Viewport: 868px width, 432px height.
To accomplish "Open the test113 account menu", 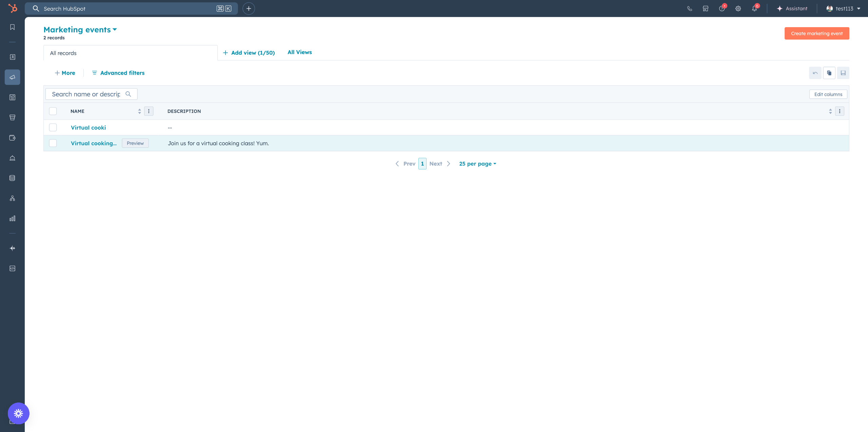I will click(x=843, y=9).
